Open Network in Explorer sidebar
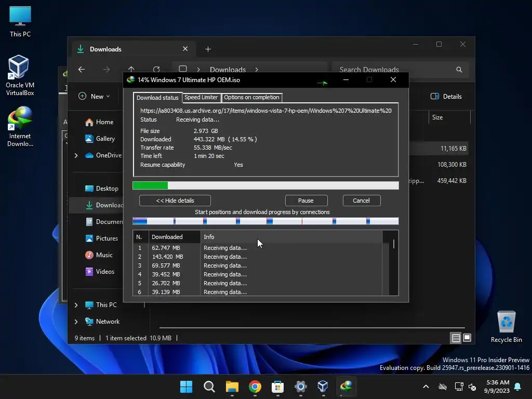 click(102, 322)
